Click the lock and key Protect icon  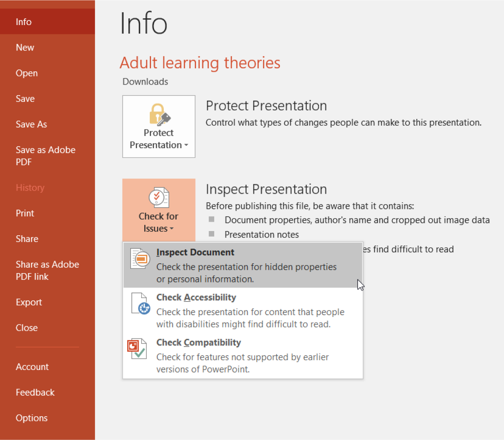[x=160, y=114]
